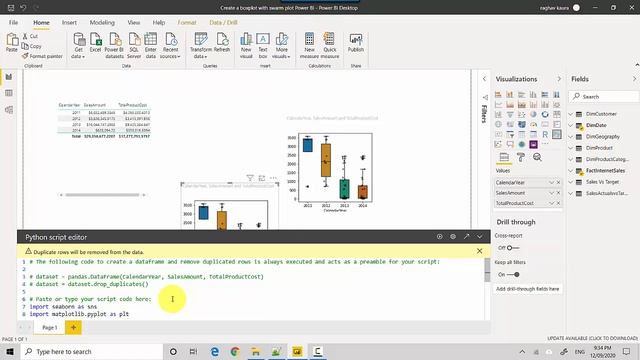Expand the DimCustomer table
This screenshot has height=360, width=640.
pos(571,114)
